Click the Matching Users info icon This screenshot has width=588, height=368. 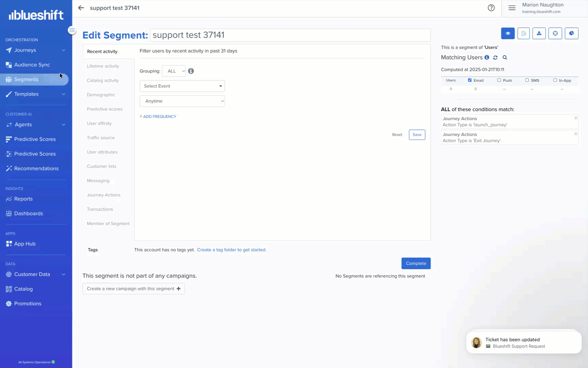pyautogui.click(x=486, y=58)
